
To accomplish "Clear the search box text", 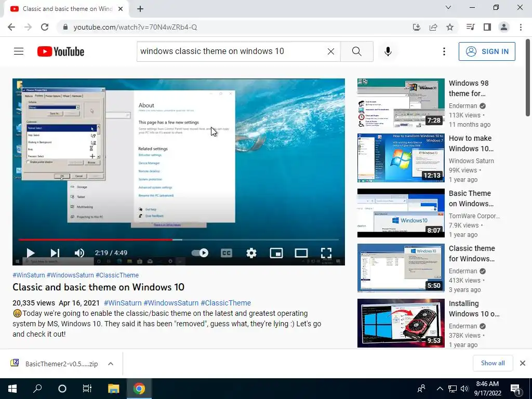I will 331,51.
